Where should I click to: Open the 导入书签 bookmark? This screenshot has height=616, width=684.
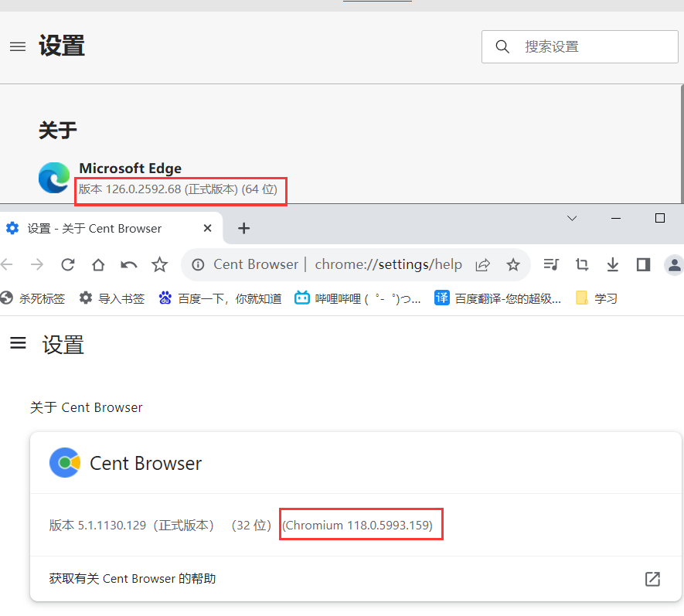coord(111,298)
